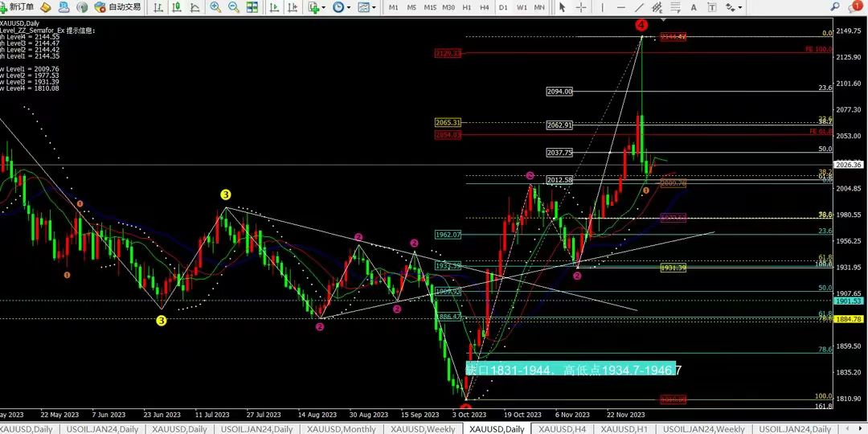Click the yellow 1931.39 price label
Viewport: 868px width, 434px height.
coord(674,268)
